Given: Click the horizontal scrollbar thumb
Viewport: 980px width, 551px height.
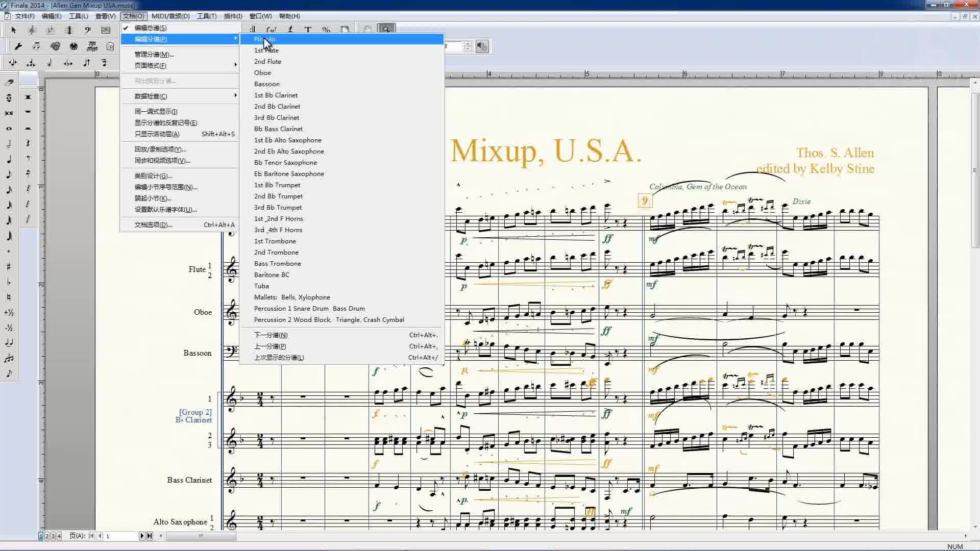Looking at the screenshot, I should click(201, 536).
